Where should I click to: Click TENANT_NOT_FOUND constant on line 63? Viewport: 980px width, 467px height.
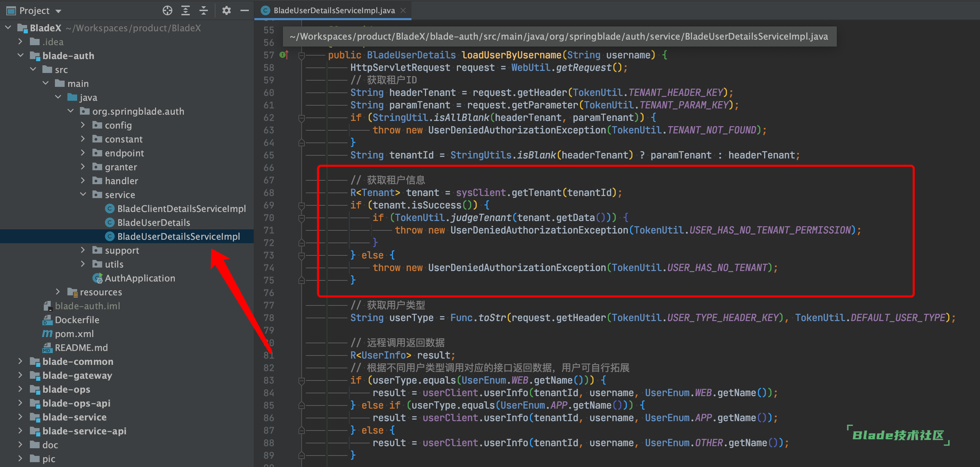point(711,130)
